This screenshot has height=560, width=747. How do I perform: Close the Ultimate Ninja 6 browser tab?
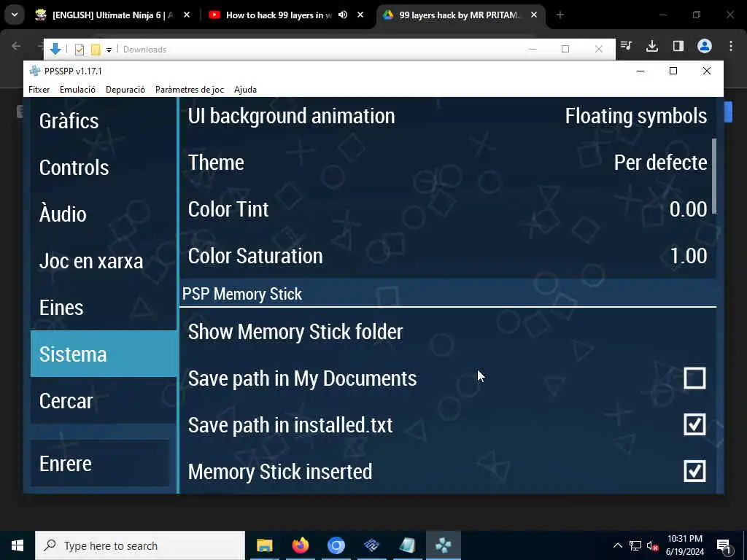[x=187, y=15]
